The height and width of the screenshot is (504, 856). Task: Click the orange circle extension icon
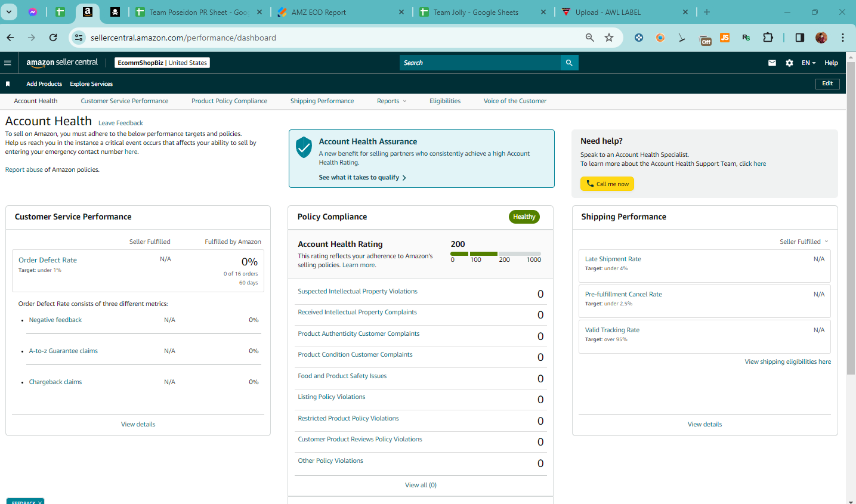tap(660, 38)
